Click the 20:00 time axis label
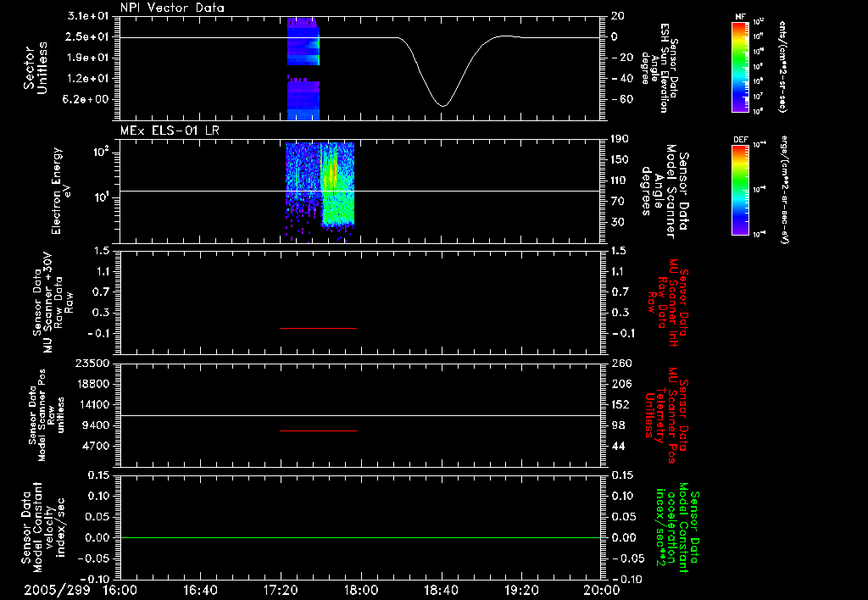This screenshot has width=868, height=600. point(602,590)
